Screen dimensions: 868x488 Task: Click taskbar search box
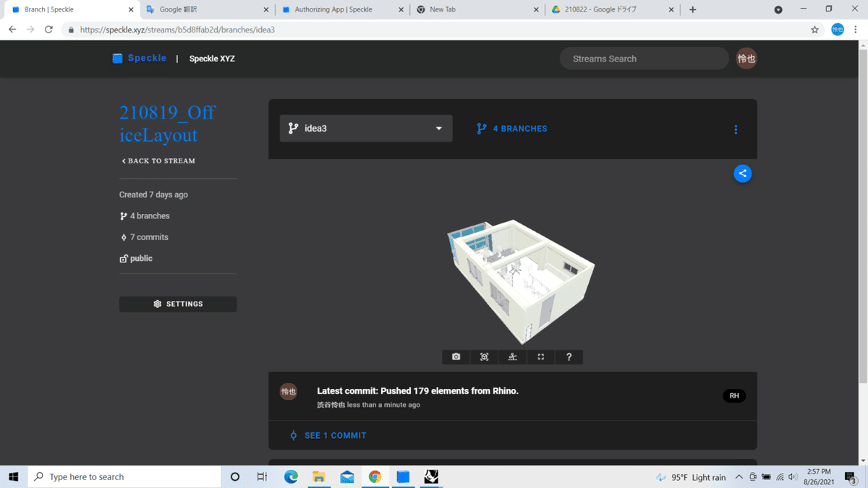pyautogui.click(x=124, y=476)
